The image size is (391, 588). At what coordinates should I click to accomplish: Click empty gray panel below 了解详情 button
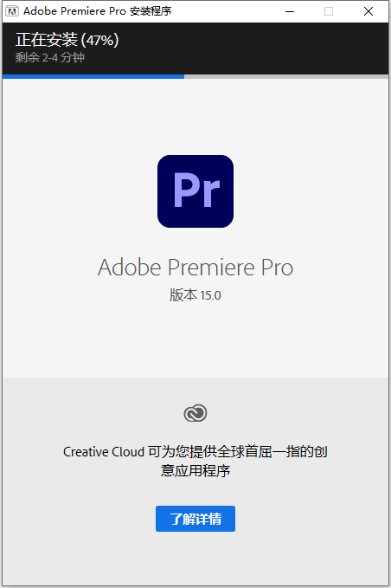(x=195, y=559)
